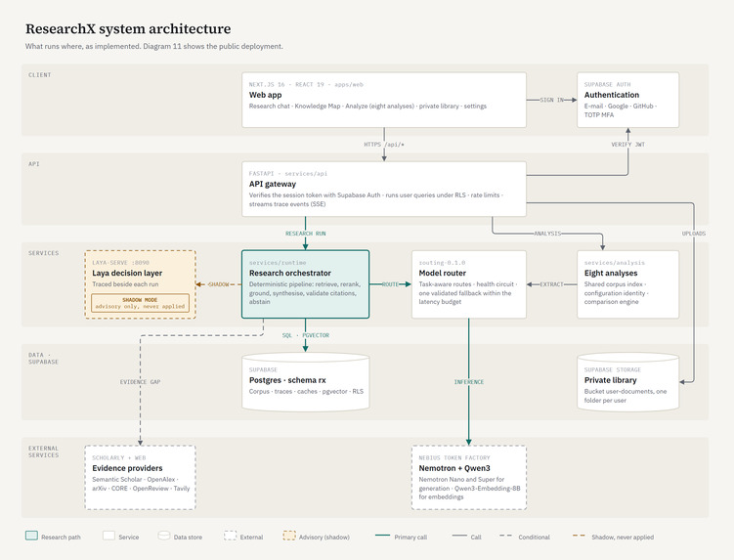Screen dimensions: 734x560
Task: Click the API gateway title
Action: (x=272, y=184)
